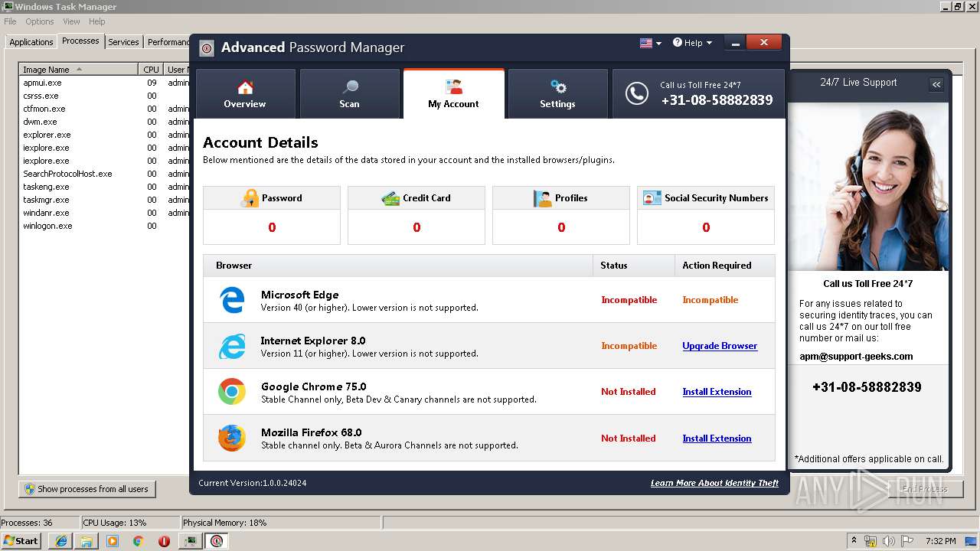Screen dimensions: 980x551
Task: Open Windows Explorer folder taskbar icon
Action: pyautogui.click(x=87, y=541)
